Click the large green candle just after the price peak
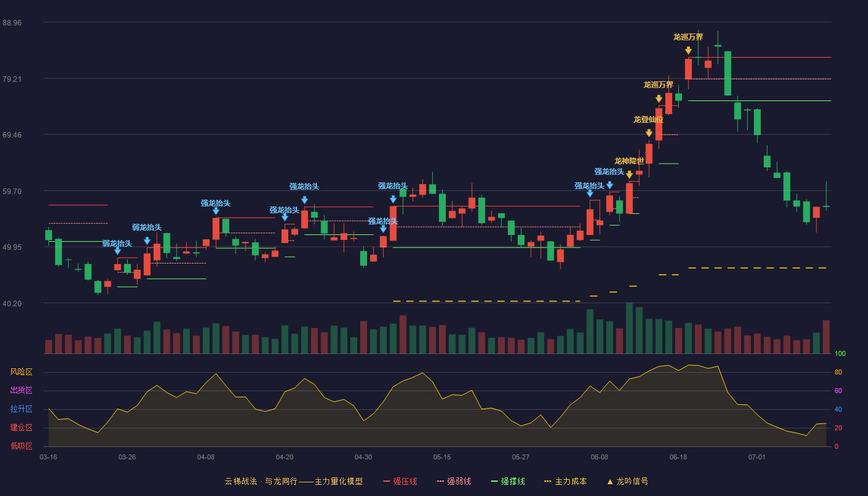This screenshot has height=496, width=868. [728, 73]
